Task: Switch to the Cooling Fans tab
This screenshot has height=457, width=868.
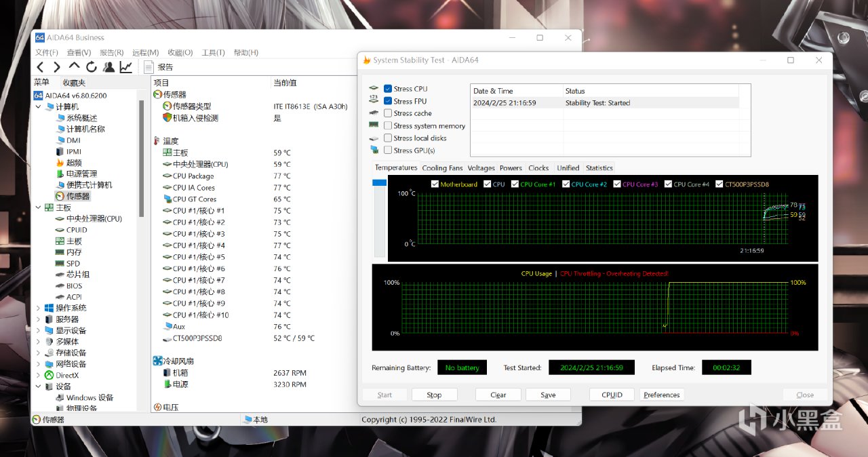Action: (x=442, y=167)
